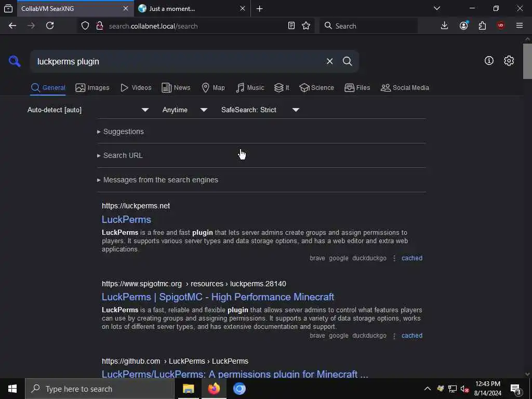Open the Auto-detect language dropdown
This screenshot has height=399, width=532.
point(88,110)
